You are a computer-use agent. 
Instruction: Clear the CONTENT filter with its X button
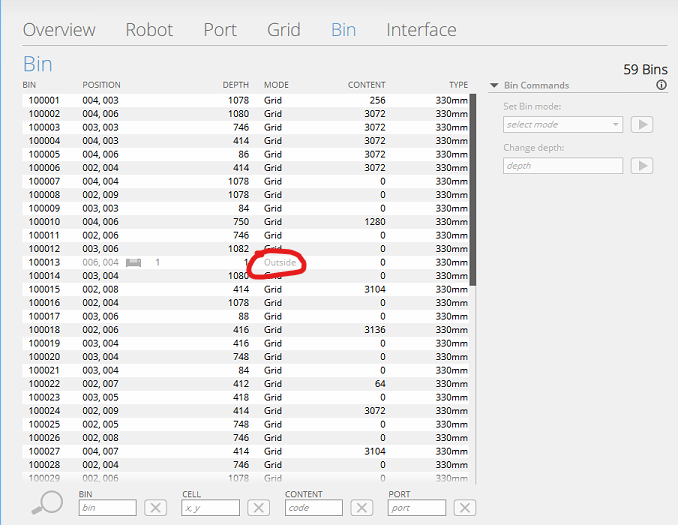(361, 508)
